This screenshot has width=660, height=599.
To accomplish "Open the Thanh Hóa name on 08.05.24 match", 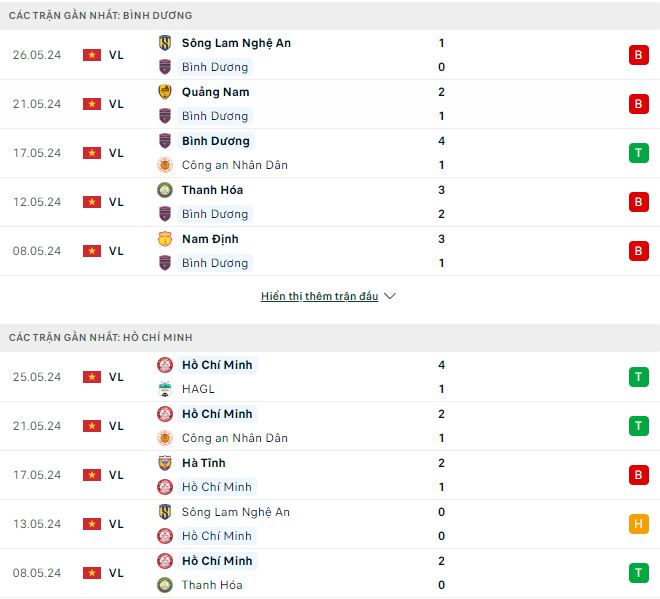I will click(212, 585).
